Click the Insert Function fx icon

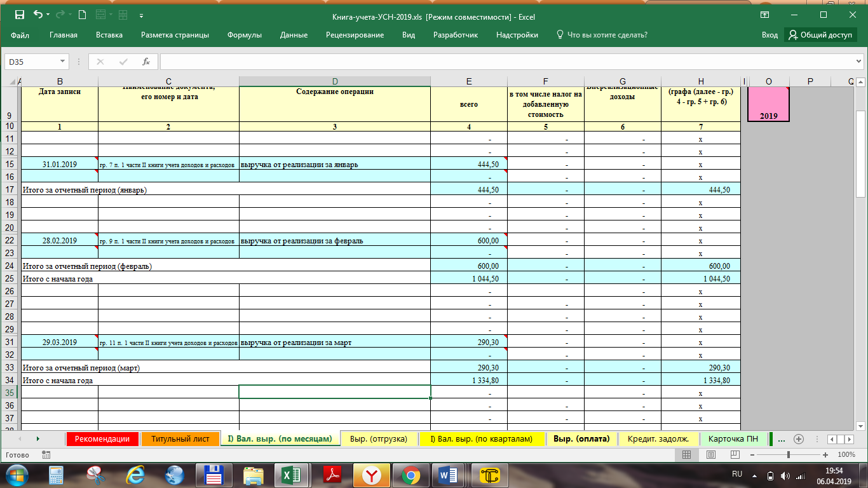point(146,62)
